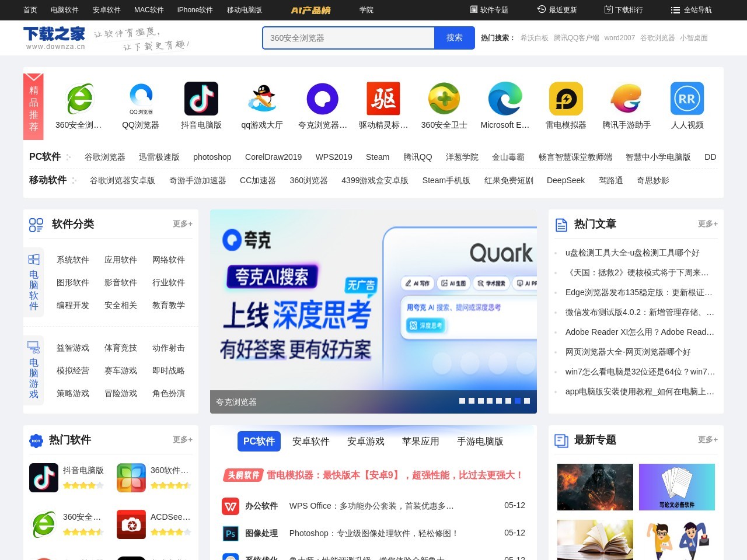
Task: Select the last carousel indicator dot
Action: click(527, 401)
